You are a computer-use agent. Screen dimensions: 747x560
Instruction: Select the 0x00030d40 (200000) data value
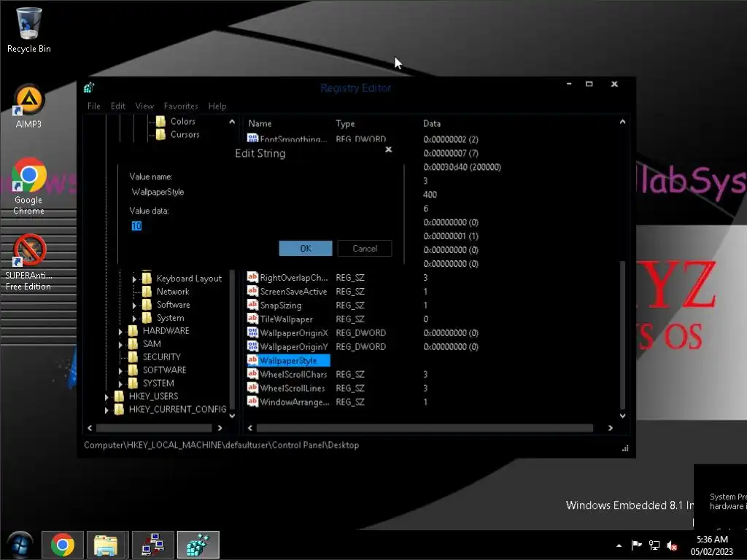462,167
